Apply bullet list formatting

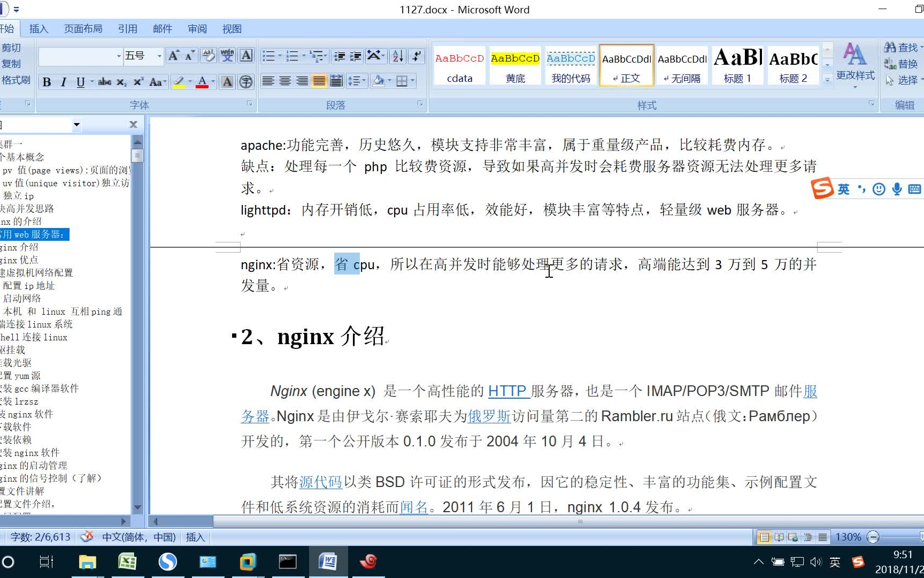[268, 56]
